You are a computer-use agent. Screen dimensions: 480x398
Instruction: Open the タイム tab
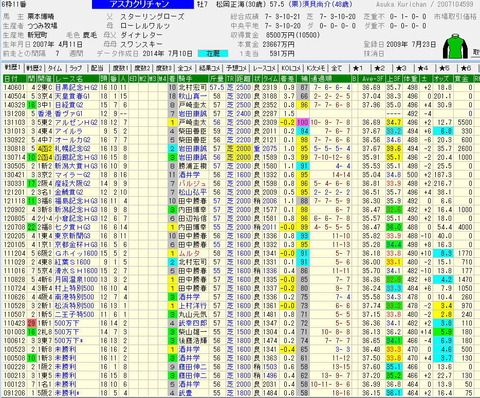point(55,68)
